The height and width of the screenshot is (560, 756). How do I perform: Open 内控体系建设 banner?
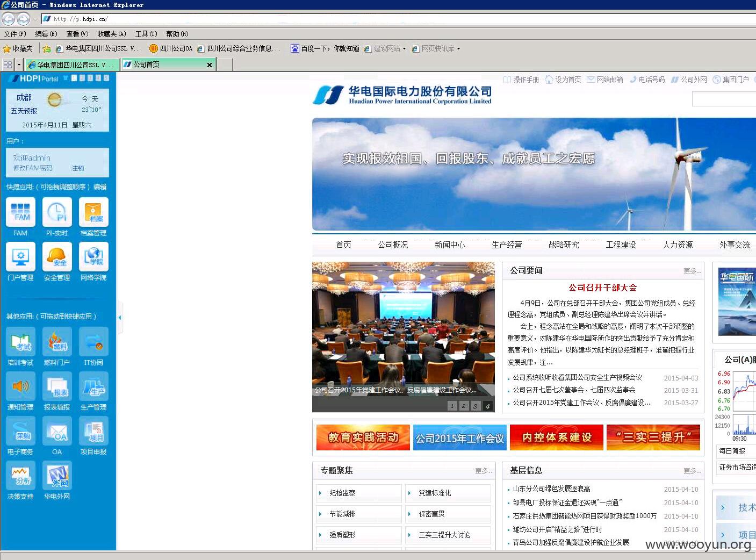[x=557, y=437]
